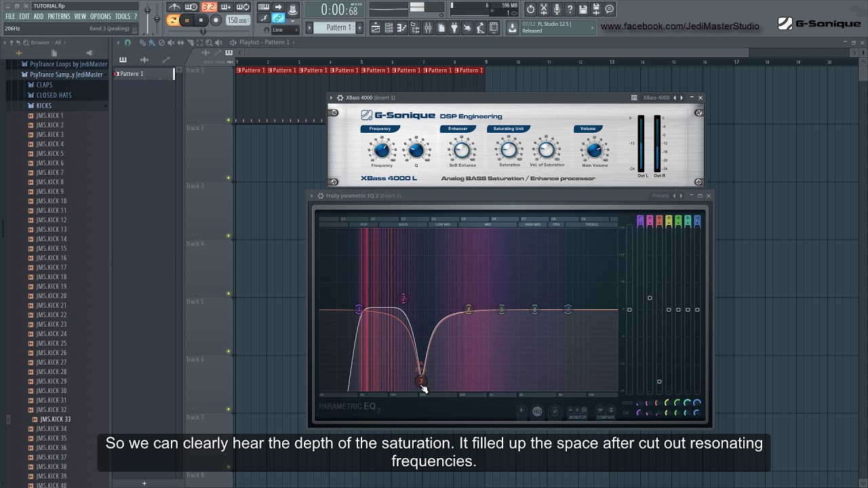This screenshot has width=868, height=488.
Task: Toggle the metronome in the transport bar
Action: 174,7
